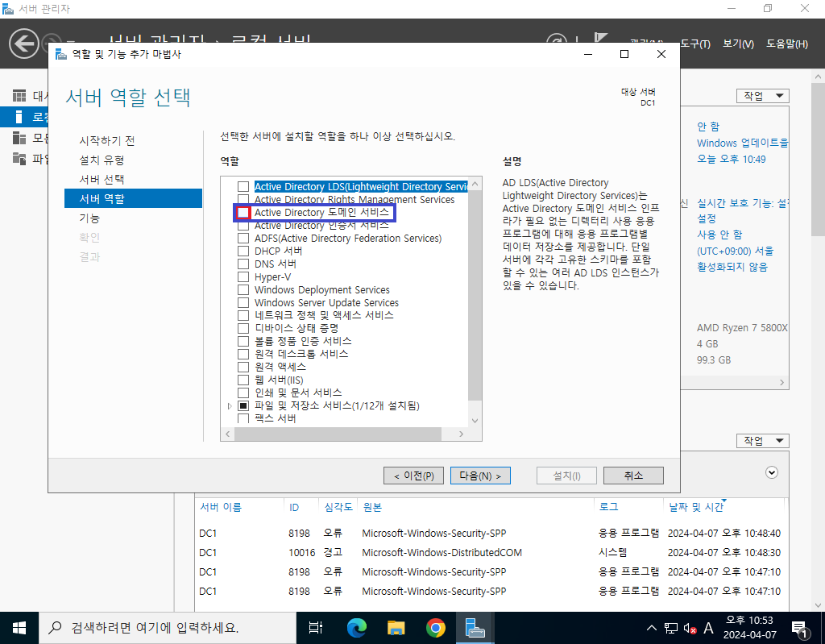Click role list horizontal scroll-left arrow
The image size is (825, 644).
[x=228, y=434]
